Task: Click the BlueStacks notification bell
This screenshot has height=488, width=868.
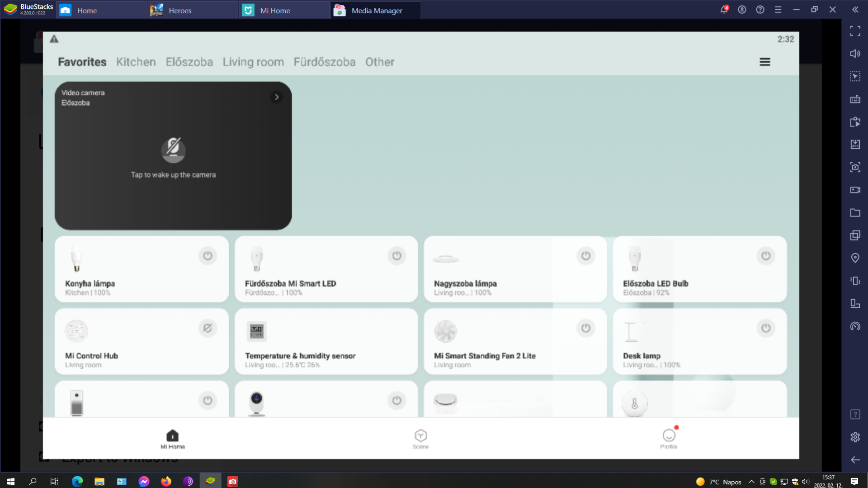Action: (724, 9)
